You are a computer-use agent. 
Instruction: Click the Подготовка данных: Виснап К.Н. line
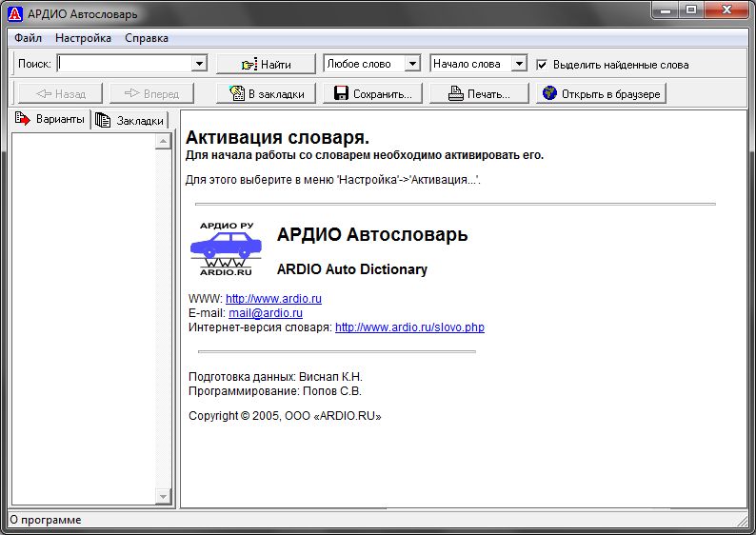275,377
